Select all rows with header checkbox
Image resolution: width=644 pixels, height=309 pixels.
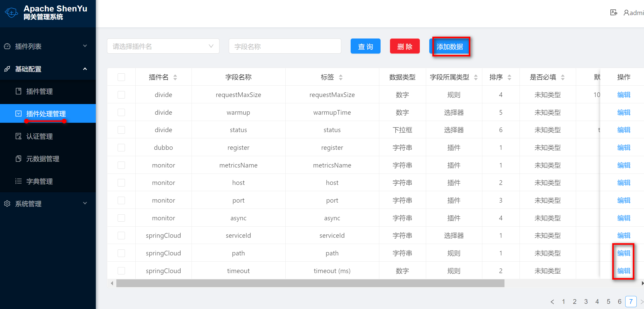coord(121,77)
